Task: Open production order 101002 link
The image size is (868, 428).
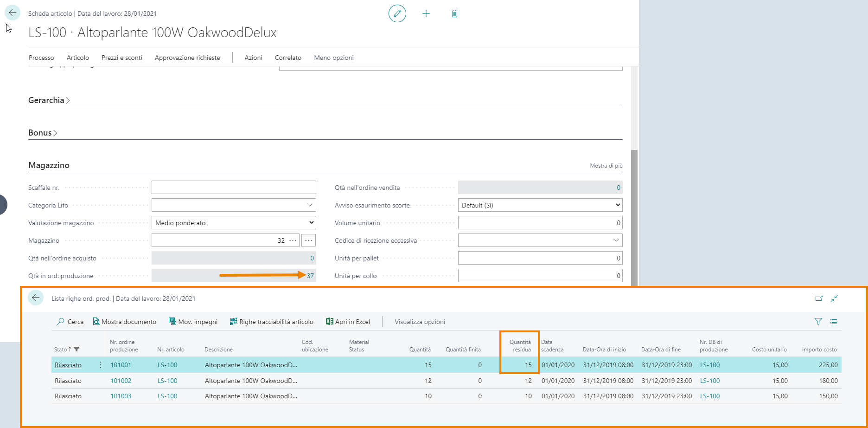Action: point(121,381)
